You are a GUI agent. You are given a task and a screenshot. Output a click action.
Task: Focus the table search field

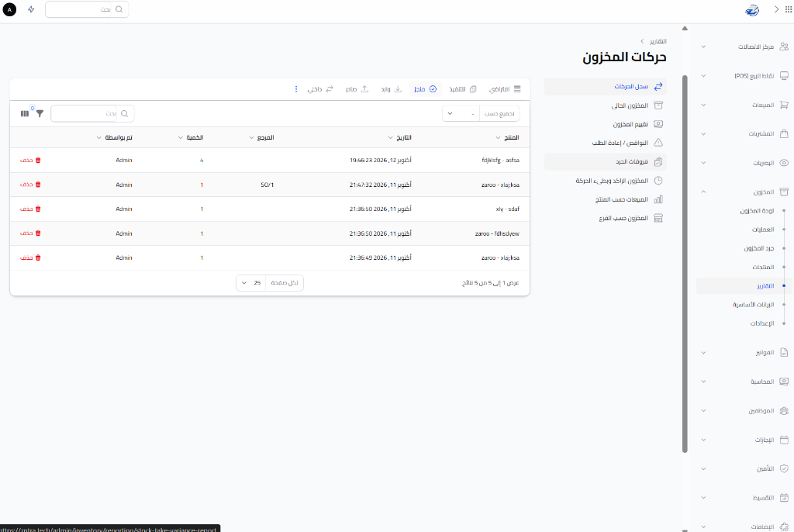pos(85,113)
